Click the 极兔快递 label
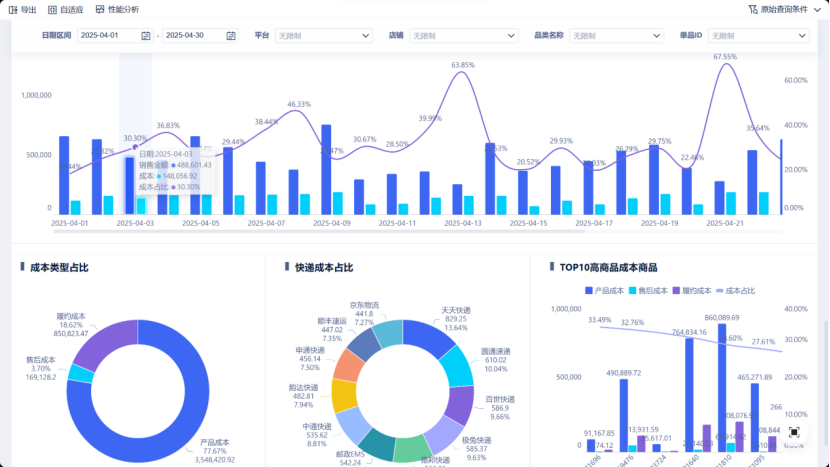This screenshot has height=467, width=830. click(476, 441)
